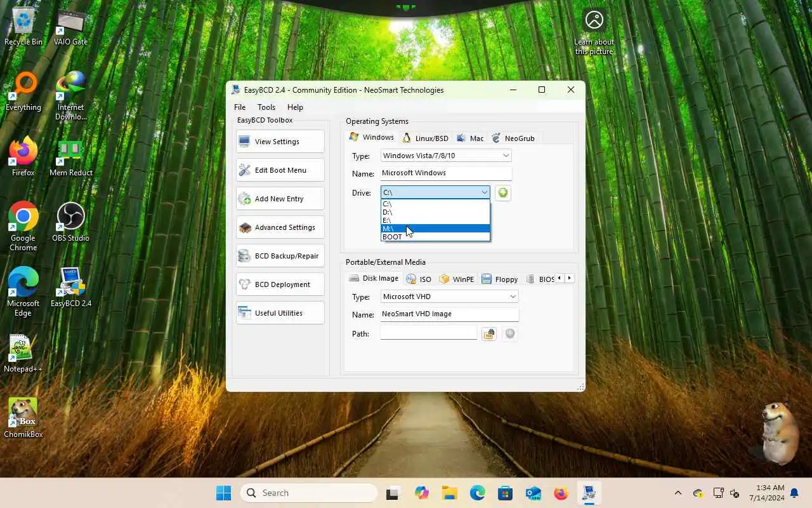The image size is (812, 508).
Task: Switch to the Mac tab
Action: (470, 138)
